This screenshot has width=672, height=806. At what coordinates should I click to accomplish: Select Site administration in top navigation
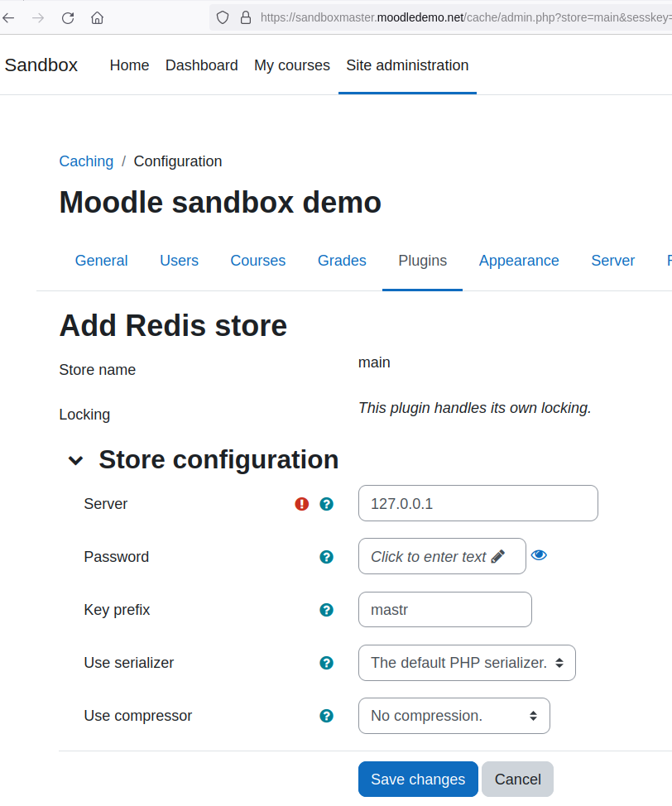coord(407,65)
